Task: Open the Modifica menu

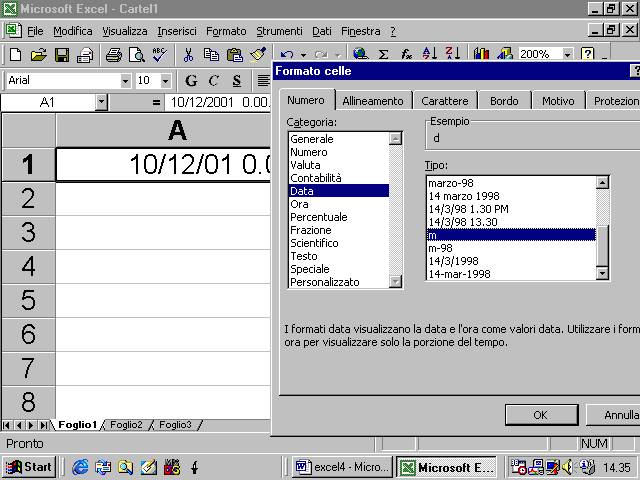Action: pos(73,31)
